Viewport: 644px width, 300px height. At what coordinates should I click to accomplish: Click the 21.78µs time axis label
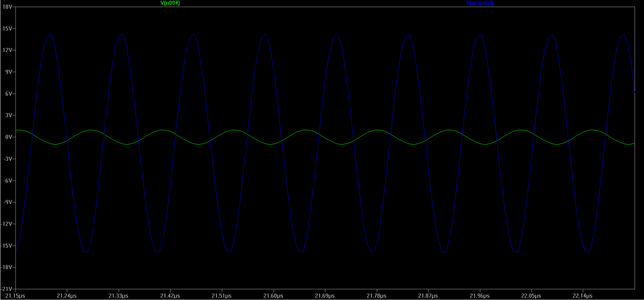click(x=376, y=296)
